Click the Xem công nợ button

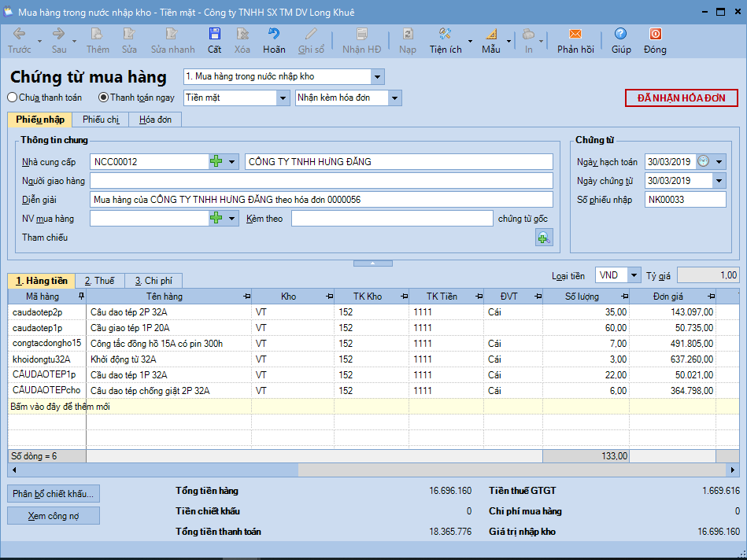pyautogui.click(x=54, y=516)
